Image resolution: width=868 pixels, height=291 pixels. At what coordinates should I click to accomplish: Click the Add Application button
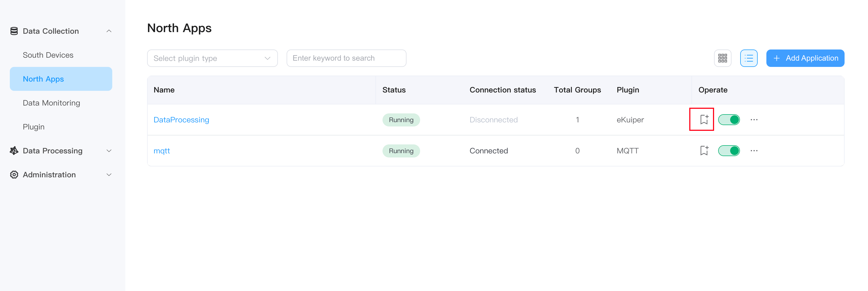coord(805,58)
